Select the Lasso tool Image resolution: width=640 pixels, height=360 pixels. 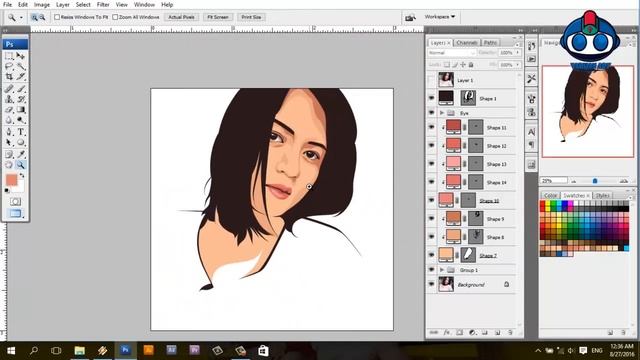point(9,66)
